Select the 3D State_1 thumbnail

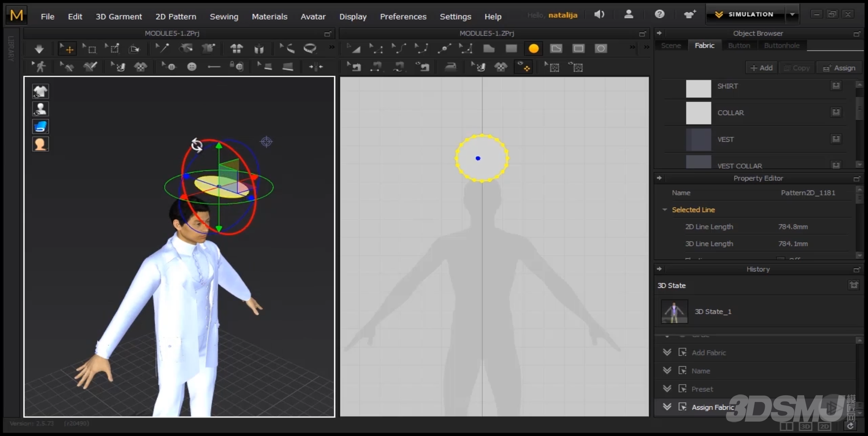[x=674, y=311]
